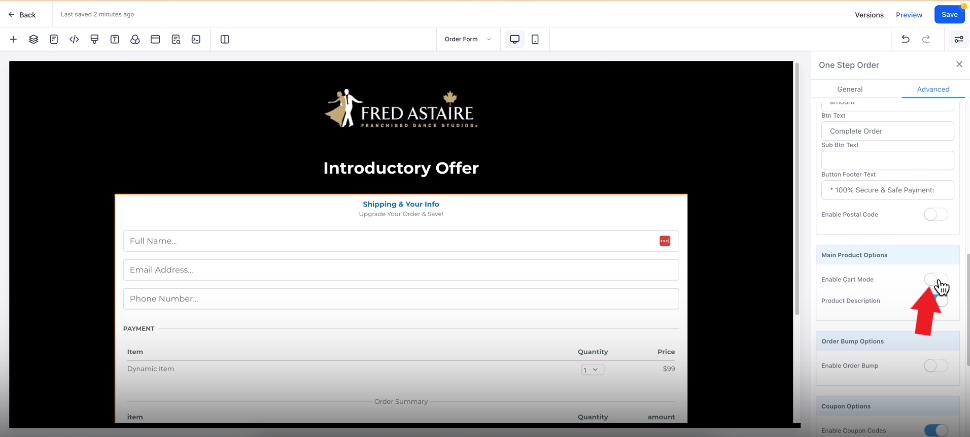The height and width of the screenshot is (437, 970).
Task: Click the $99 price value
Action: [668, 369]
